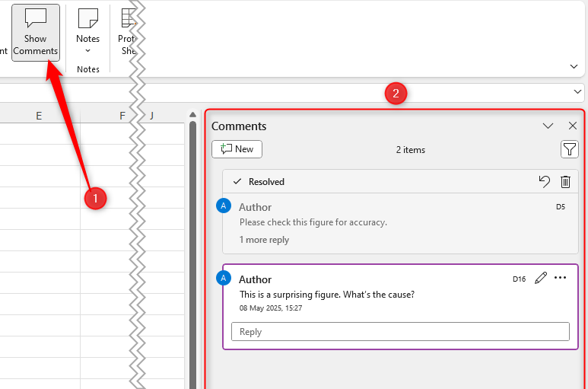Image resolution: width=588 pixels, height=389 pixels.
Task: Expand the formula bar dropdown arrow
Action: coord(577,92)
